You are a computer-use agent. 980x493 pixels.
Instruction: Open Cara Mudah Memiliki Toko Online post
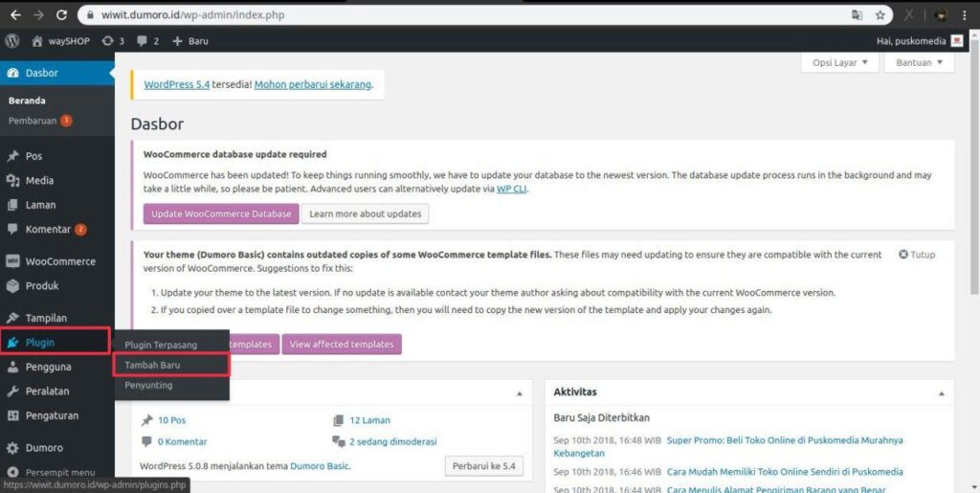pos(785,472)
